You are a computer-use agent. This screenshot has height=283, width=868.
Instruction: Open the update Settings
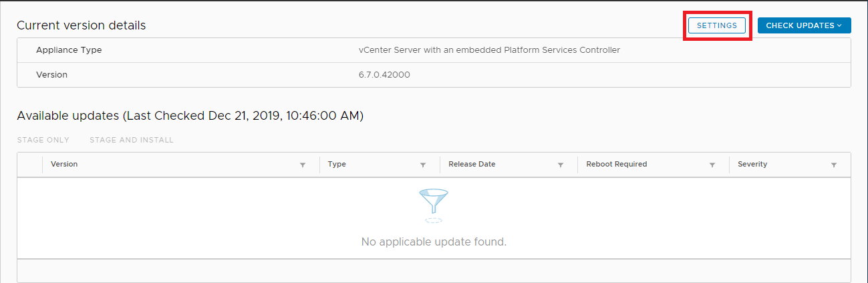click(x=716, y=25)
